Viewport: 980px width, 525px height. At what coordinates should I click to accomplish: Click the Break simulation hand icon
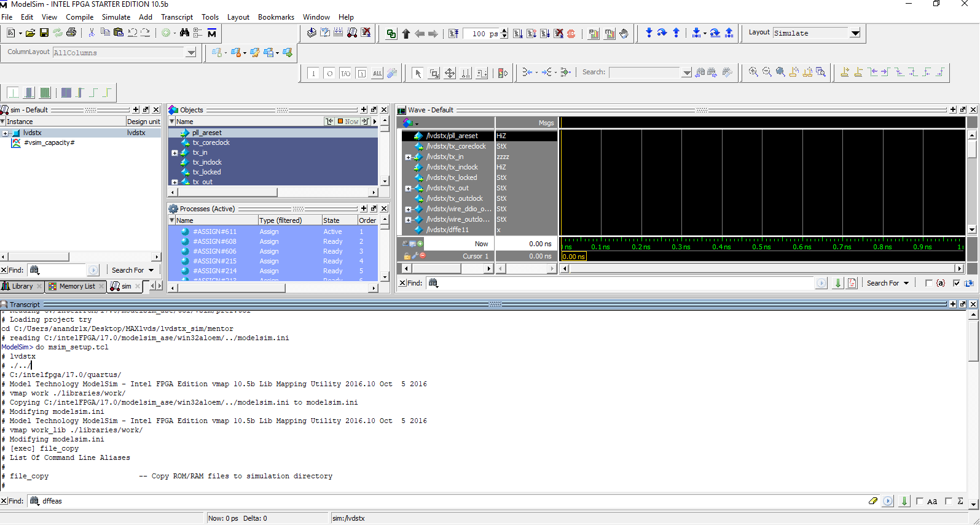click(624, 34)
